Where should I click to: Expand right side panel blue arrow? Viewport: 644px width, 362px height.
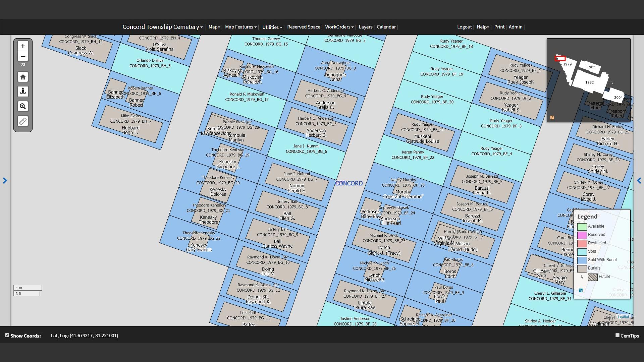pyautogui.click(x=639, y=181)
